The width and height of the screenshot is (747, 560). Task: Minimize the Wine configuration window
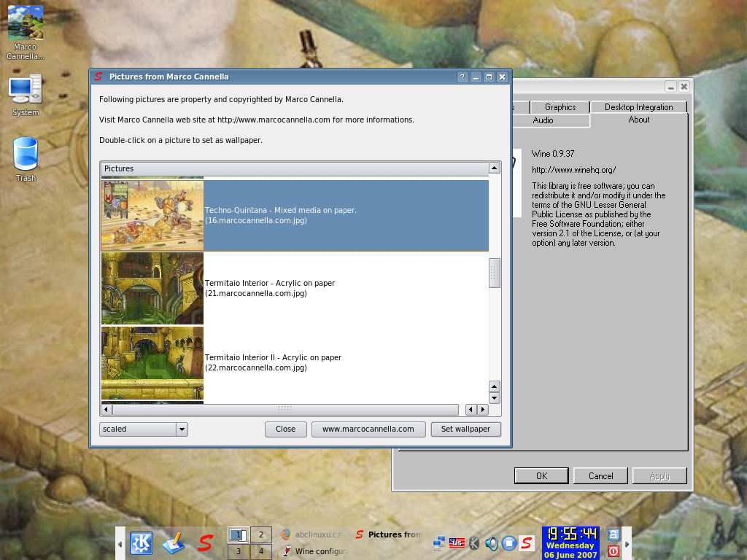671,87
